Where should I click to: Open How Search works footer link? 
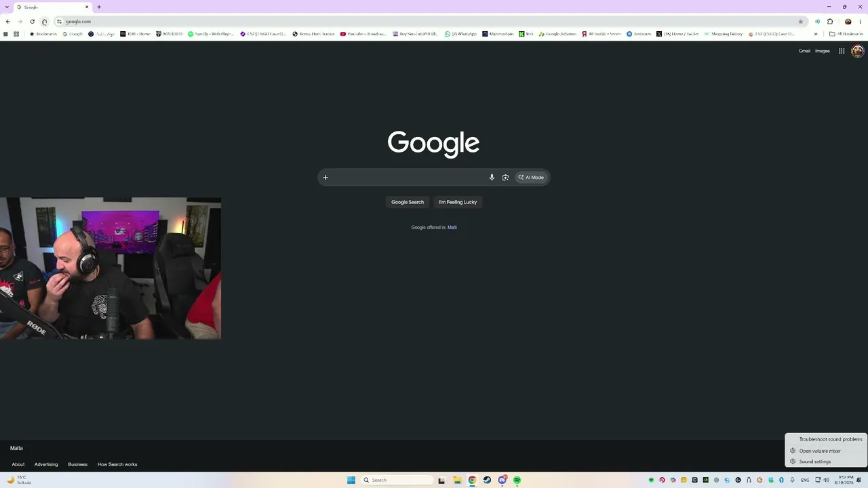[x=117, y=464]
